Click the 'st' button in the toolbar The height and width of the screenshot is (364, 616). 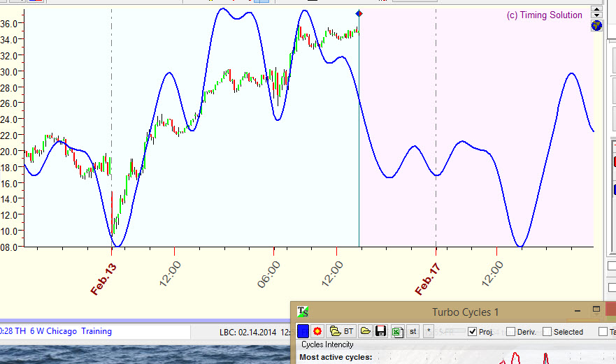[413, 331]
